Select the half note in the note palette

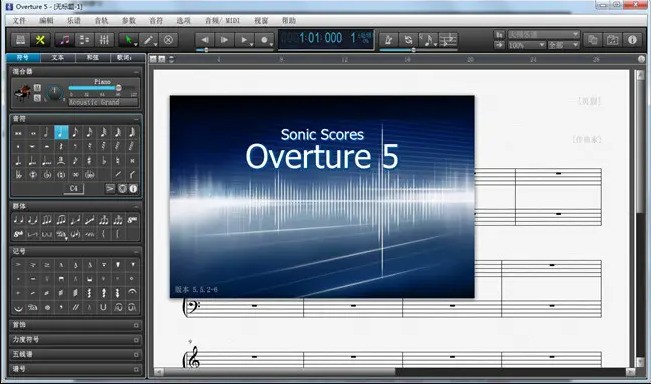coord(46,132)
